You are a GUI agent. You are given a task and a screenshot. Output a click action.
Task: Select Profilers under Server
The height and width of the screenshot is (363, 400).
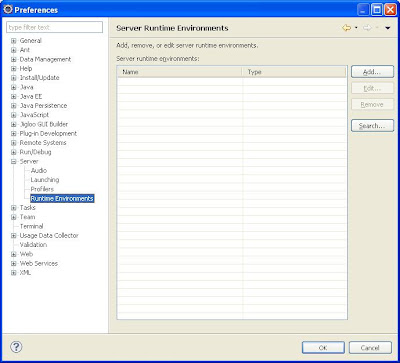click(42, 189)
